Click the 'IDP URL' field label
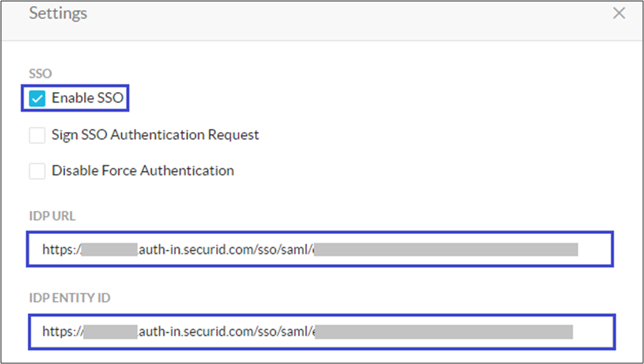The width and height of the screenshot is (644, 364). point(53,216)
